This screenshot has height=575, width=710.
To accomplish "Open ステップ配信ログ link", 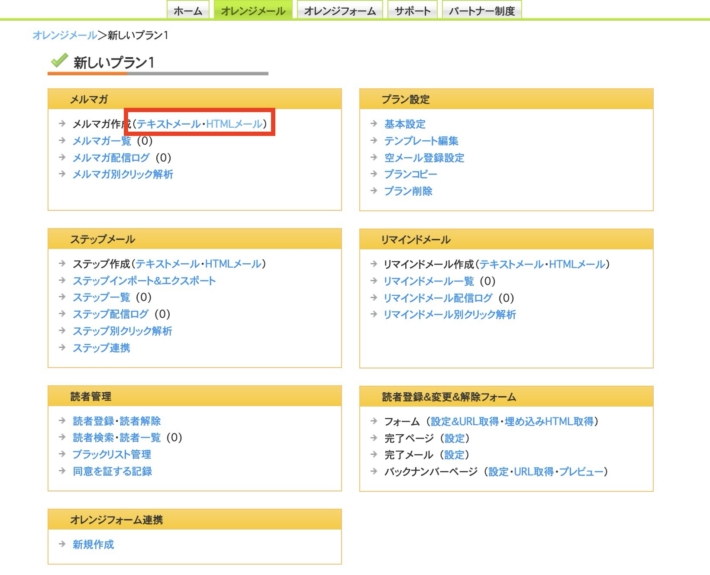I will point(110,314).
